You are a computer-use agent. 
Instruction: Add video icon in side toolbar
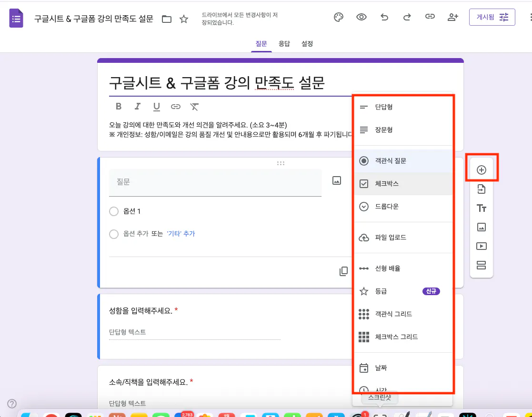click(482, 246)
